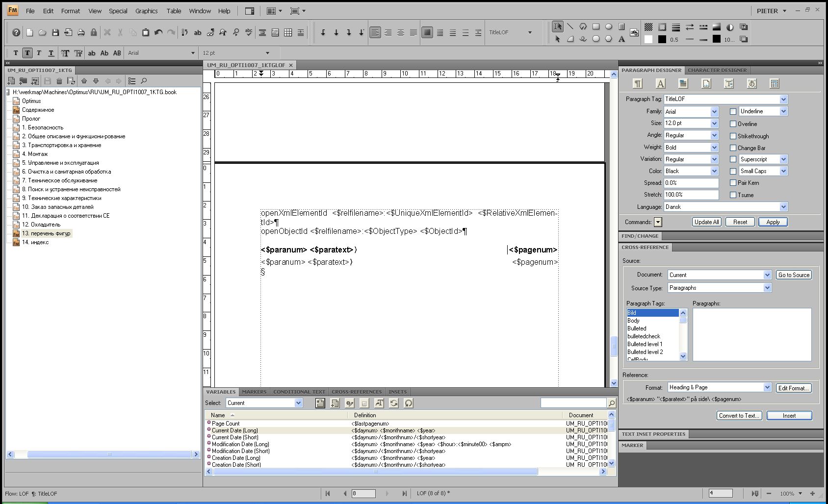
Task: Enable the Superscript checkbox
Action: tap(733, 159)
